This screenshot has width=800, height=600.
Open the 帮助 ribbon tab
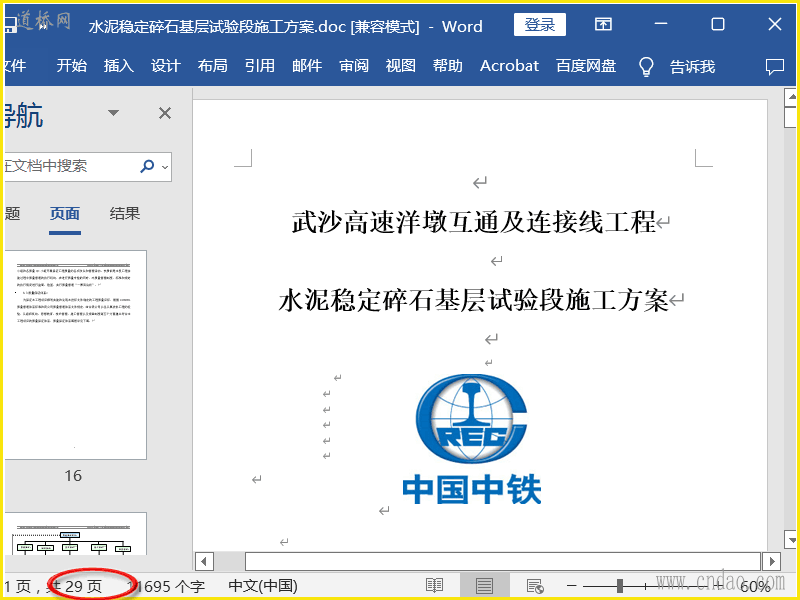point(447,66)
